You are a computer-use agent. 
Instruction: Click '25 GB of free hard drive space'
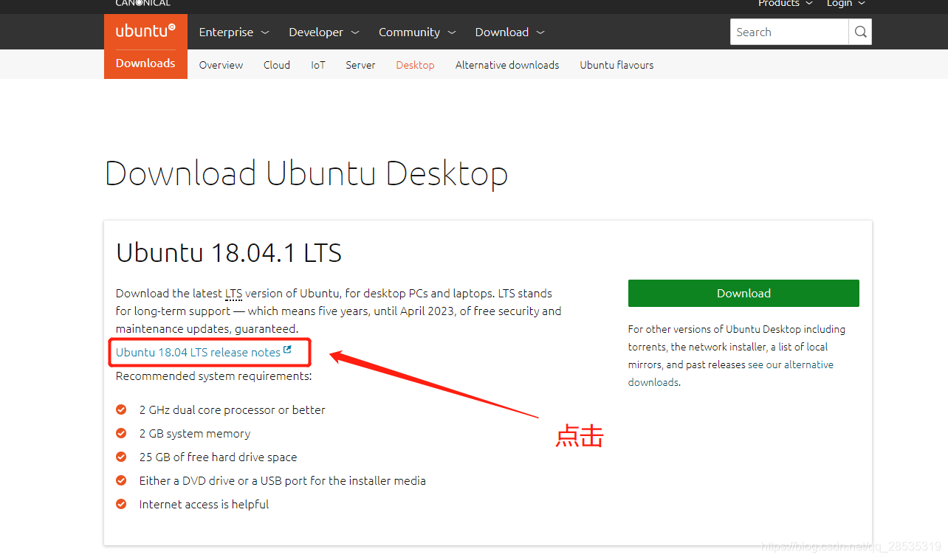click(218, 457)
